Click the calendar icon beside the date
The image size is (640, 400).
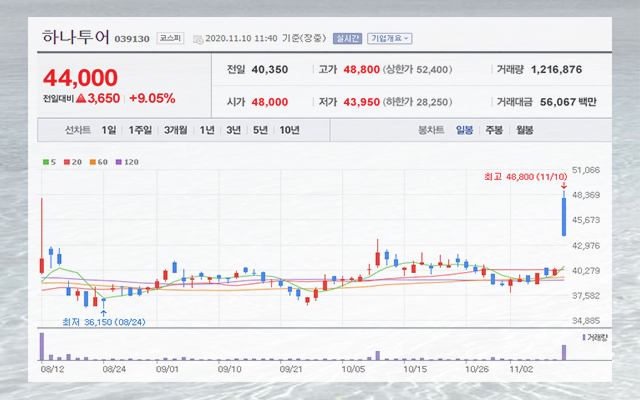(198, 39)
